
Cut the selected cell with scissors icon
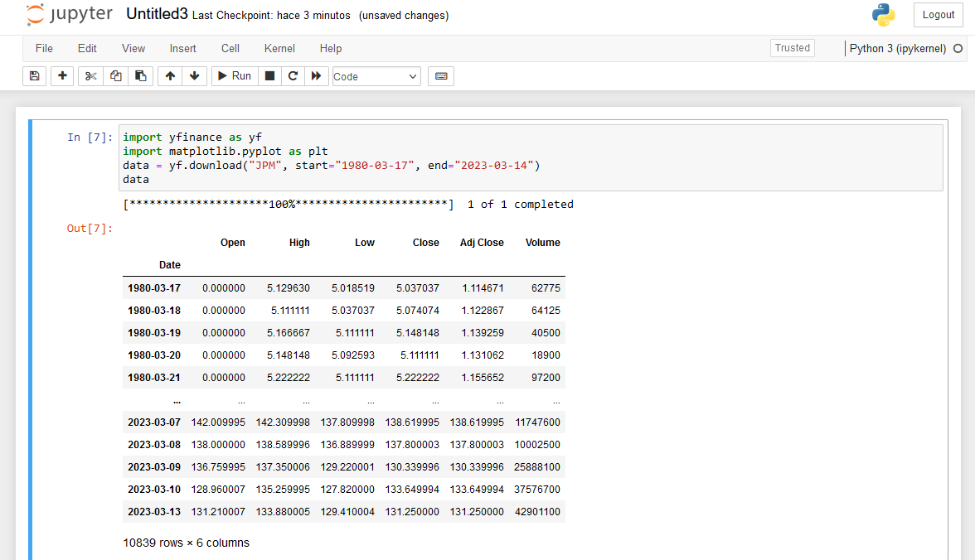(90, 75)
